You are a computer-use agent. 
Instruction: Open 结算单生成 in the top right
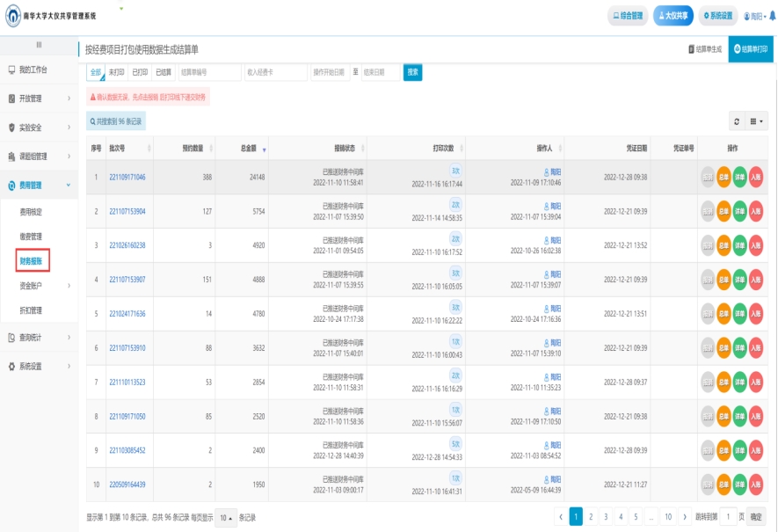point(704,49)
